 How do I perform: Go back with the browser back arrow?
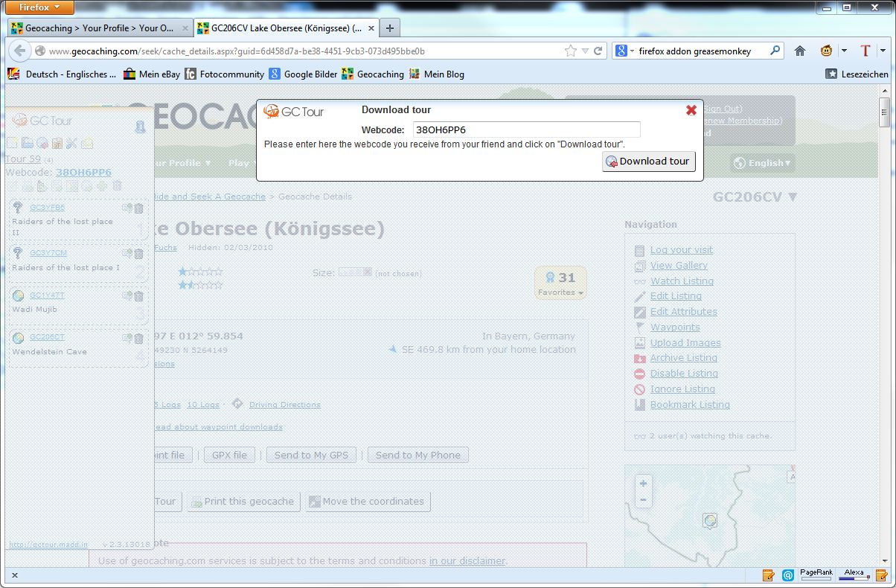19,51
